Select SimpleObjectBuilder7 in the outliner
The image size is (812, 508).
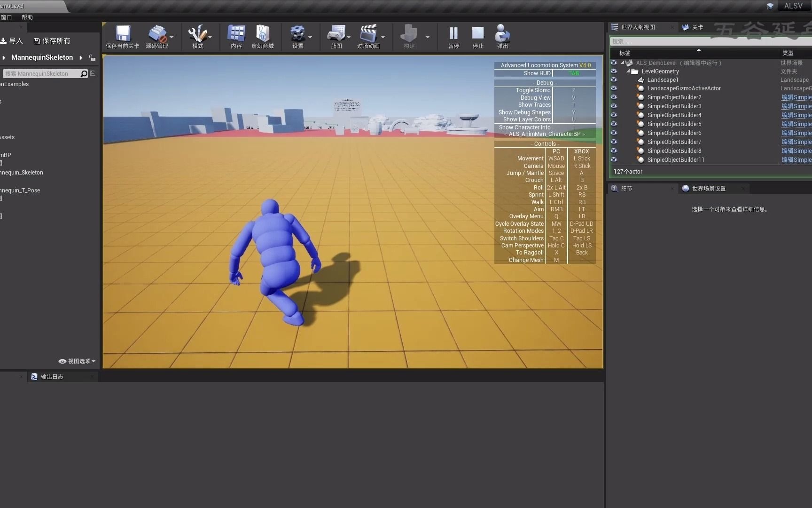(674, 142)
